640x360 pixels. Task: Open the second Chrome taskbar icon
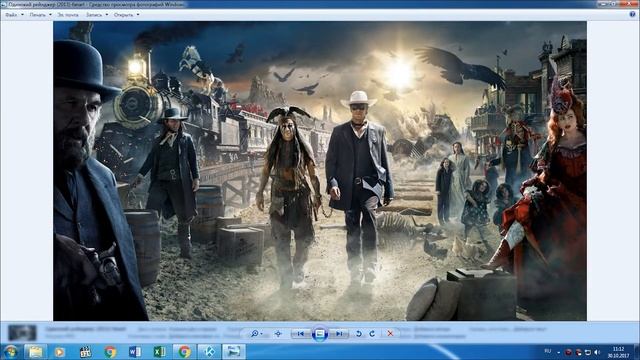pos(184,351)
